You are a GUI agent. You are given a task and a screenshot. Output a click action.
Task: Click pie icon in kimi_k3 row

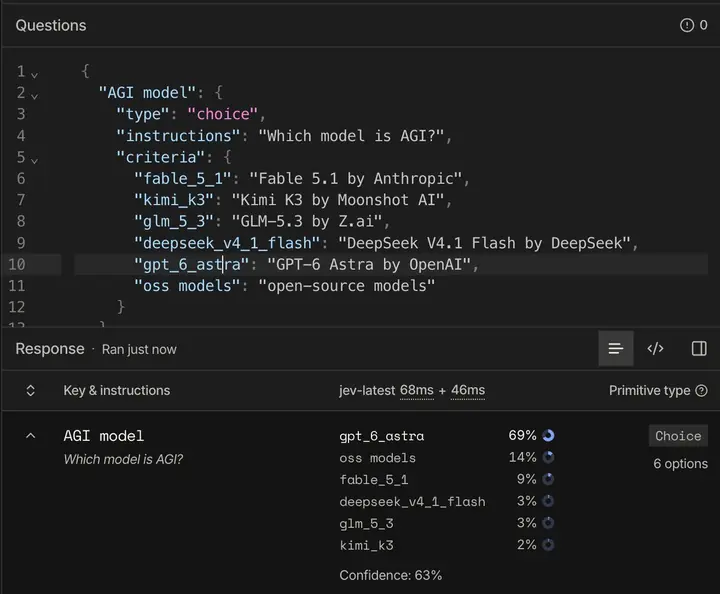point(548,545)
